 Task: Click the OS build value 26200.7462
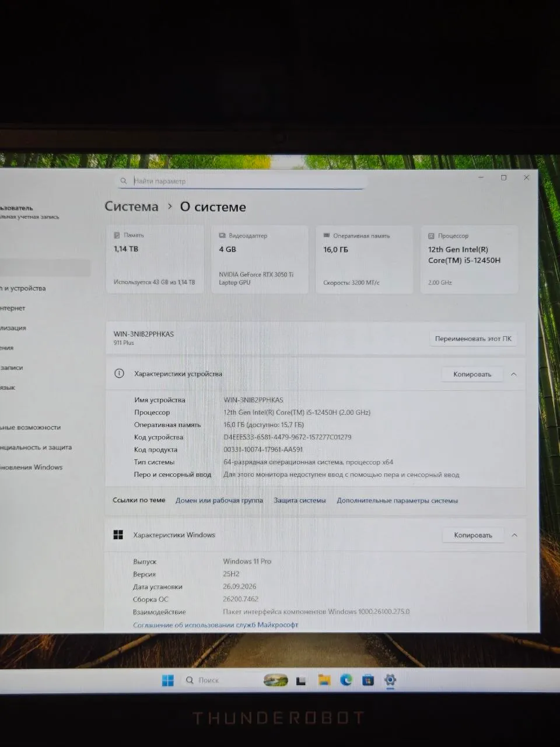tap(240, 599)
